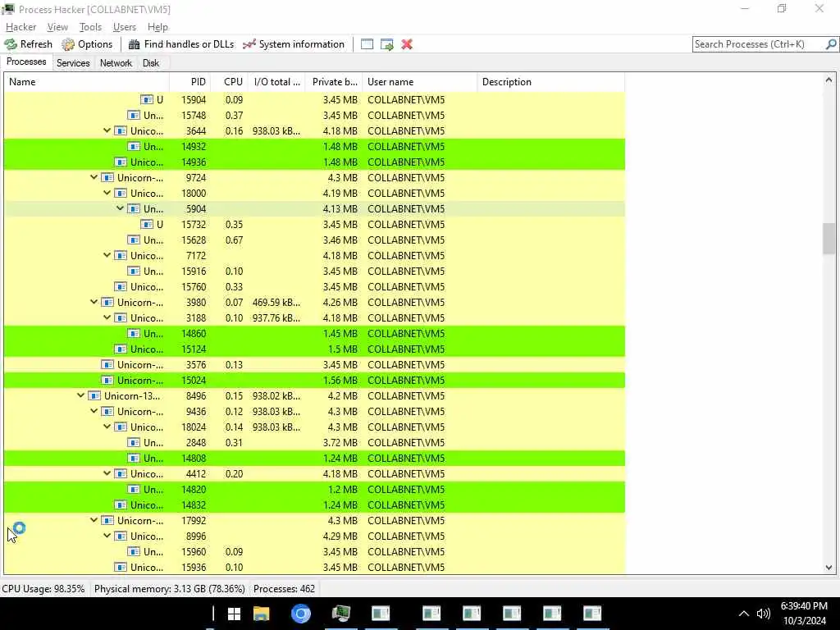Sort by the CPU column header
Image resolution: width=840 pixels, height=630 pixels.
point(229,82)
